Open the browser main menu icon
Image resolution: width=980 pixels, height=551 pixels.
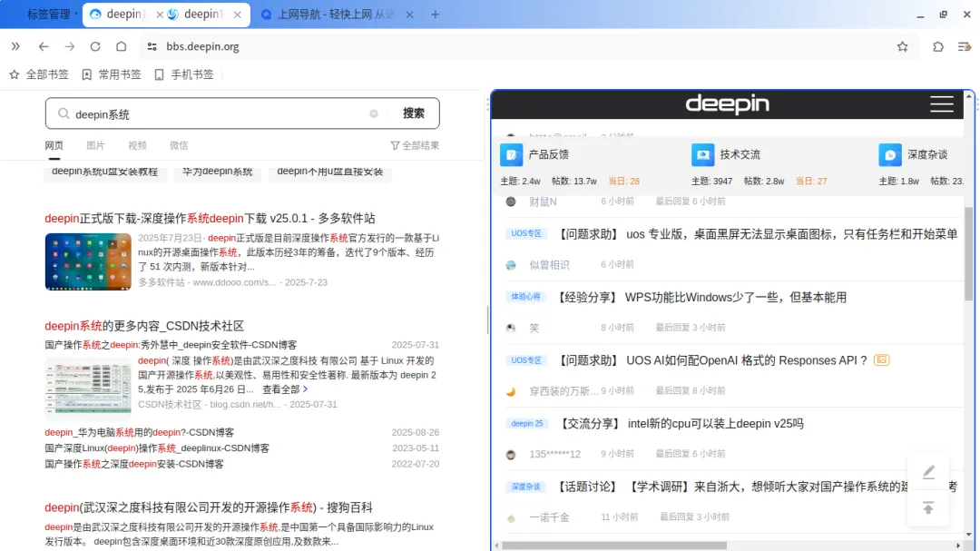click(x=965, y=46)
